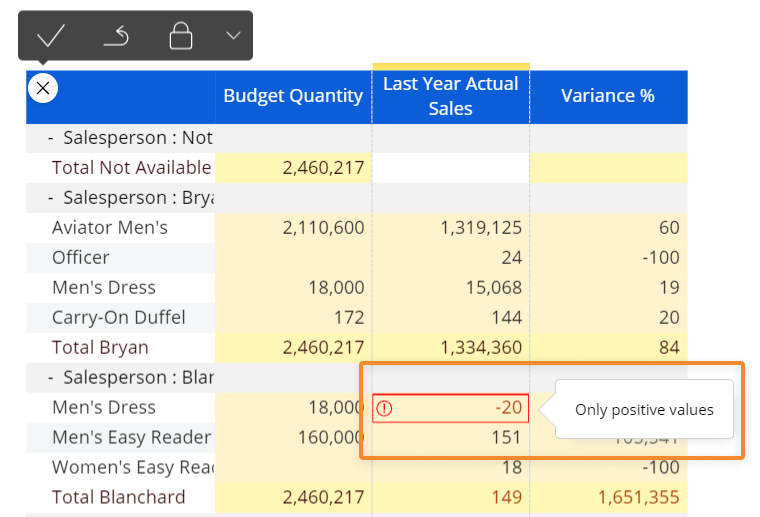Screen dimensions: 760x517
Task: Click the Carry-On Duffel row label
Action: 118,318
